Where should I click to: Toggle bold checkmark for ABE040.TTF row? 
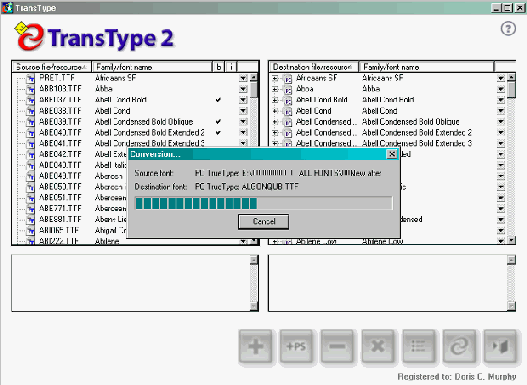(x=218, y=132)
